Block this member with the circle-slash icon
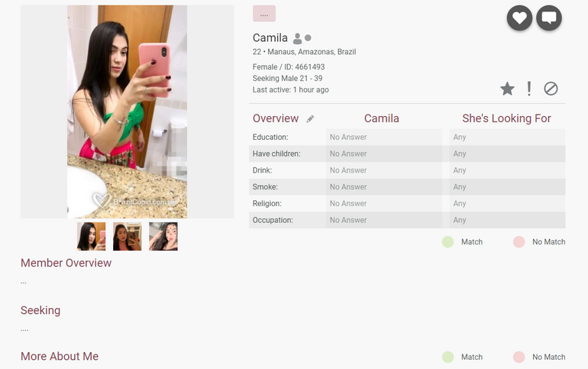 pyautogui.click(x=551, y=89)
